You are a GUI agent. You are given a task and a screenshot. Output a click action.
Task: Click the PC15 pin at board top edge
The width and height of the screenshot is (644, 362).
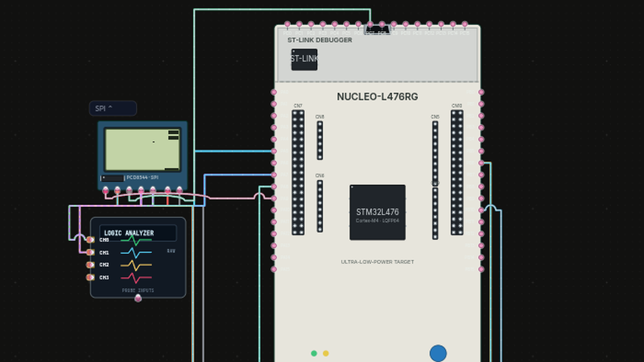click(x=465, y=24)
